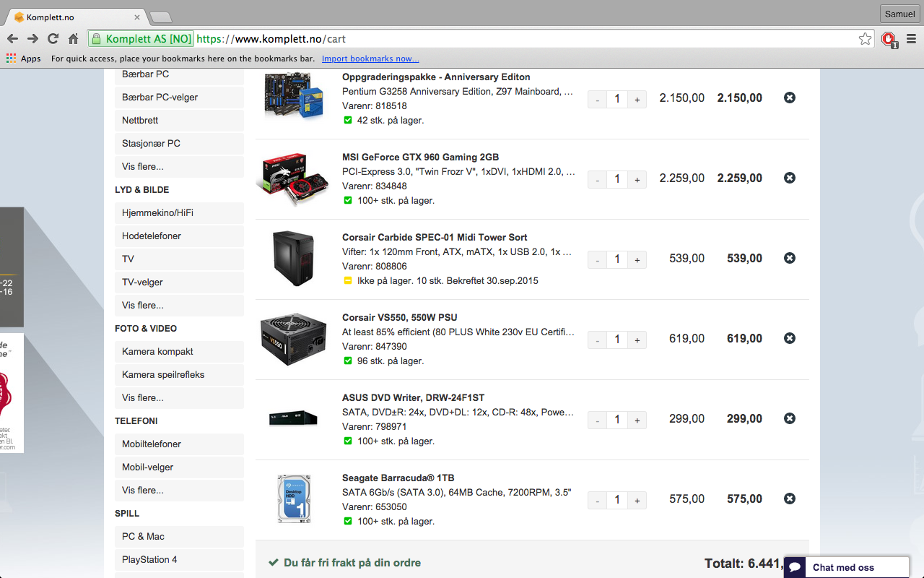The image size is (924, 578).
Task: Decrease quantity of Corsair VS550 PSU
Action: tap(598, 340)
